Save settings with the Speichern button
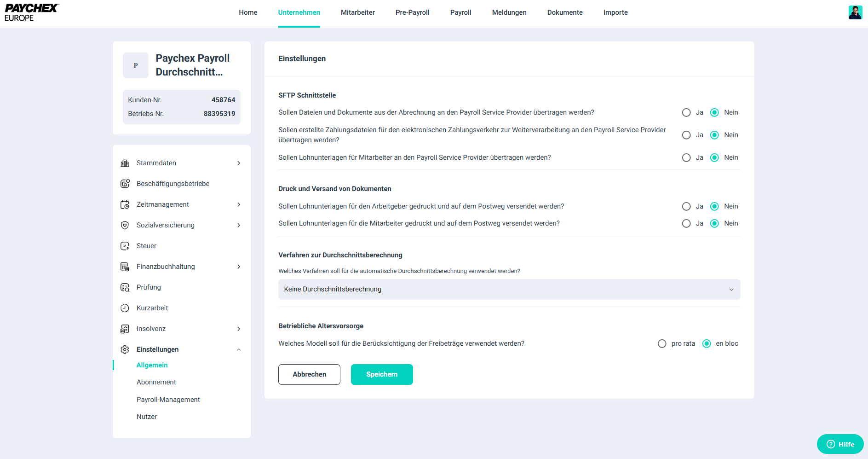The height and width of the screenshot is (459, 868). click(x=382, y=374)
